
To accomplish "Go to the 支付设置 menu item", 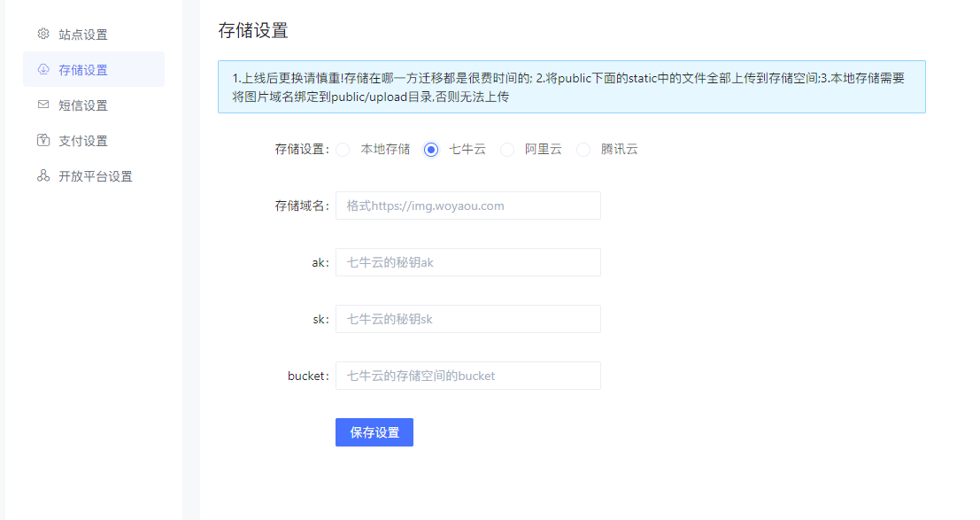I will coord(94,141).
